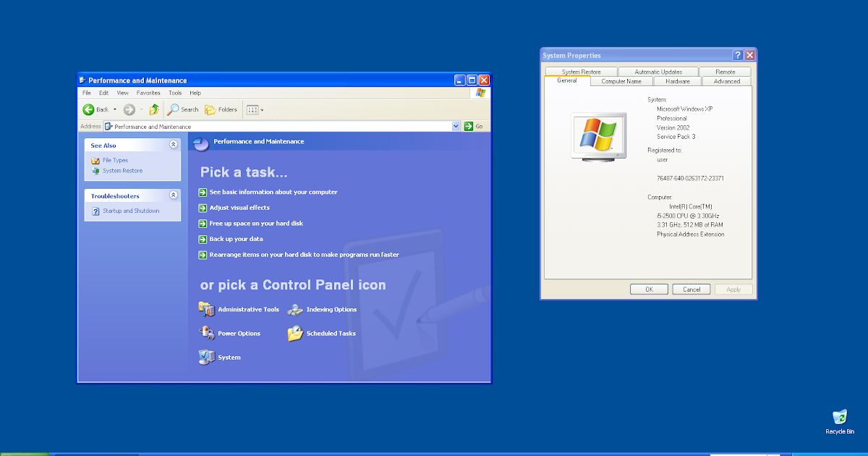This screenshot has height=456, width=868.
Task: Click Rearrange items on your hard disk task
Action: point(304,255)
